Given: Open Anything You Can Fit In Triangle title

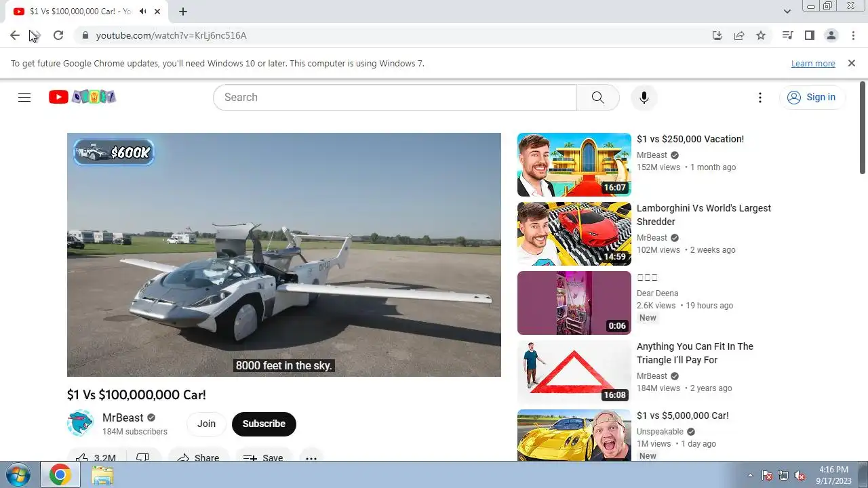Looking at the screenshot, I should point(695,353).
